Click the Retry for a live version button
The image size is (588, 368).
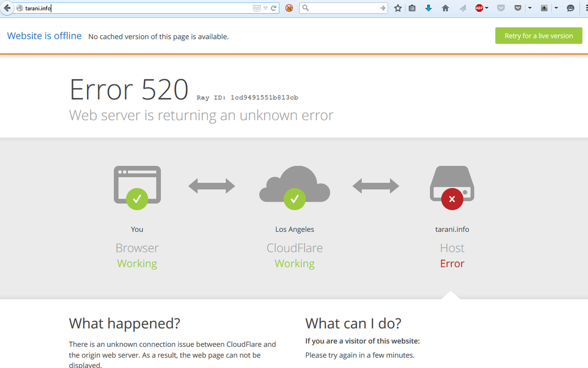[539, 36]
